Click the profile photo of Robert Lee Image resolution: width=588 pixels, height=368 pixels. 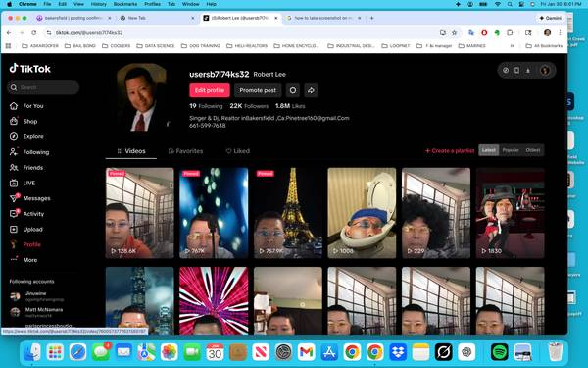point(141,98)
